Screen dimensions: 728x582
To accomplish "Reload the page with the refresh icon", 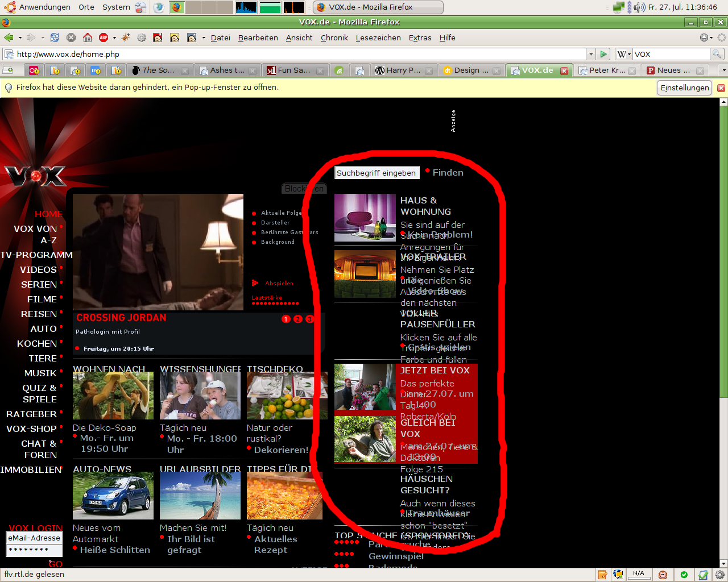I will click(x=55, y=38).
